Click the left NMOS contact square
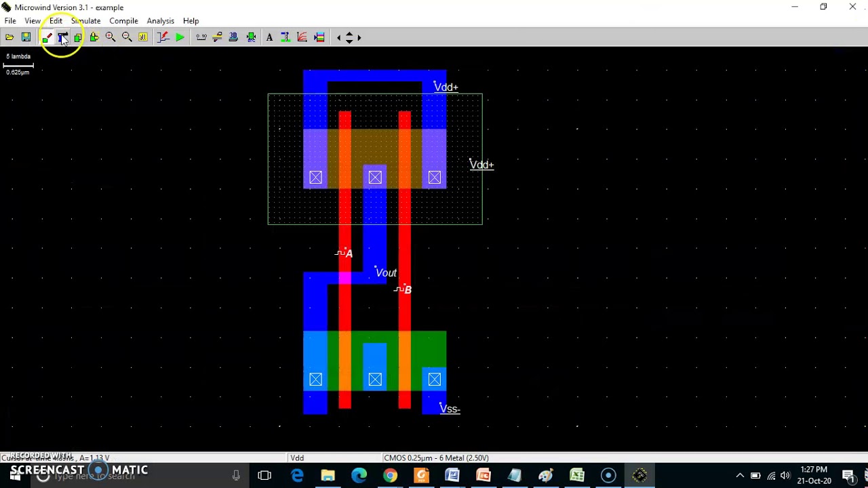868x488 pixels. 315,380
